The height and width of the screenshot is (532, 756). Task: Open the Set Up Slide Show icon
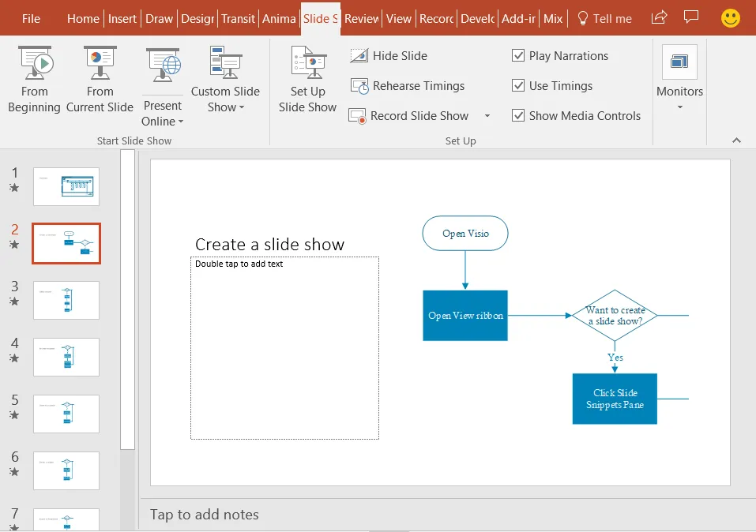[309, 62]
